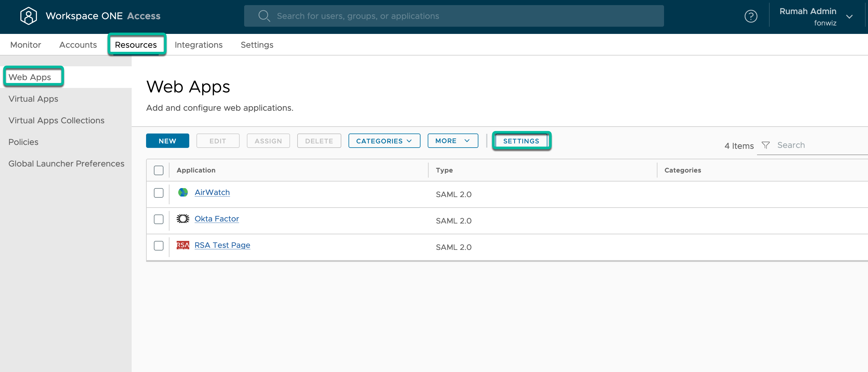Click the Okta Factor application icon
The width and height of the screenshot is (868, 372).
pyautogui.click(x=183, y=219)
